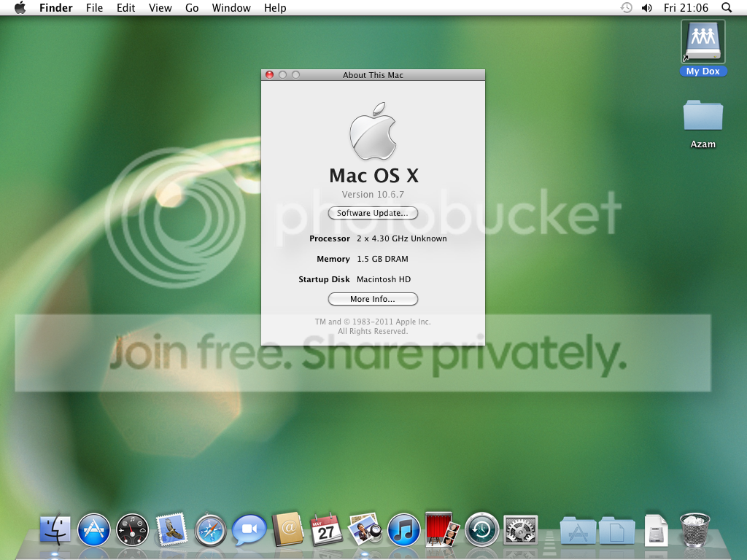Screen dimensions: 747x560
Task: Open System Preferences from the Dock
Action: [521, 529]
